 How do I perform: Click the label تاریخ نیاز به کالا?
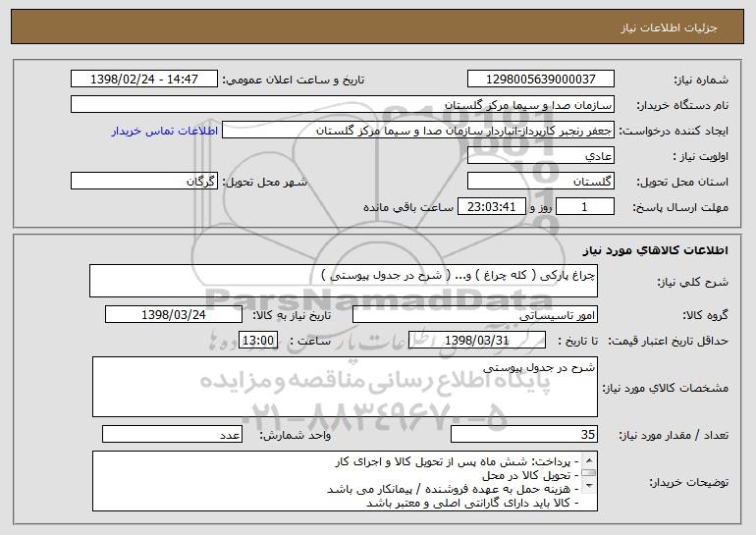[292, 315]
